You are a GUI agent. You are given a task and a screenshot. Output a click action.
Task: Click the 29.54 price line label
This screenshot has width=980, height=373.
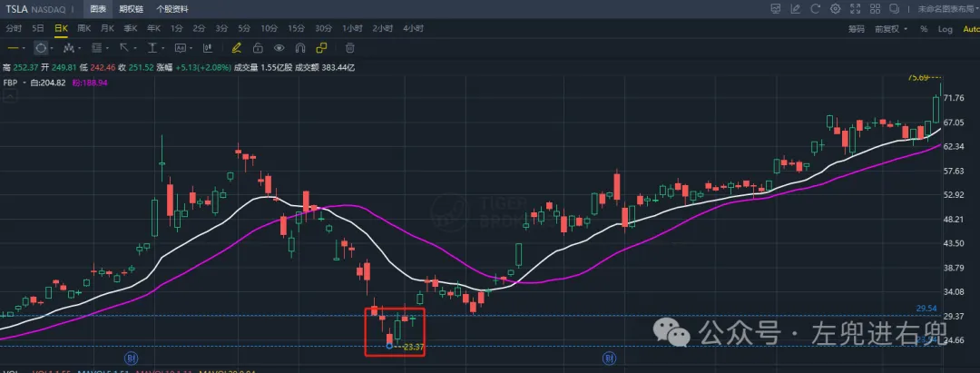click(926, 309)
